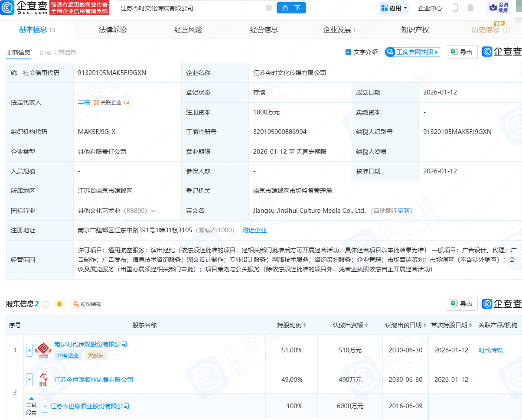
Task: Click legal representative 羊栋 link
Action: pos(84,102)
